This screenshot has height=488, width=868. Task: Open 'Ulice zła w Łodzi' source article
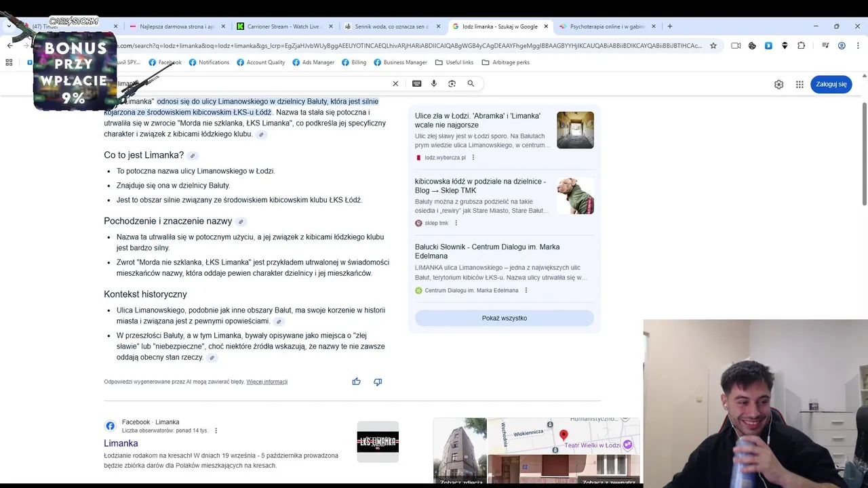(477, 120)
